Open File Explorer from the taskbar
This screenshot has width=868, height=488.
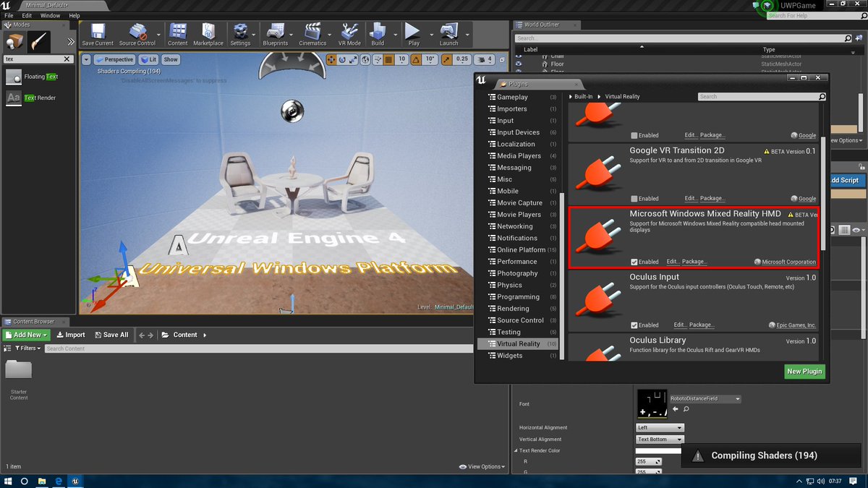click(x=42, y=481)
